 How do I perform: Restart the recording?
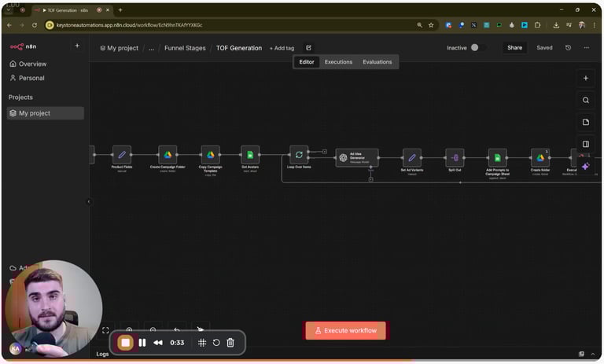(216, 343)
